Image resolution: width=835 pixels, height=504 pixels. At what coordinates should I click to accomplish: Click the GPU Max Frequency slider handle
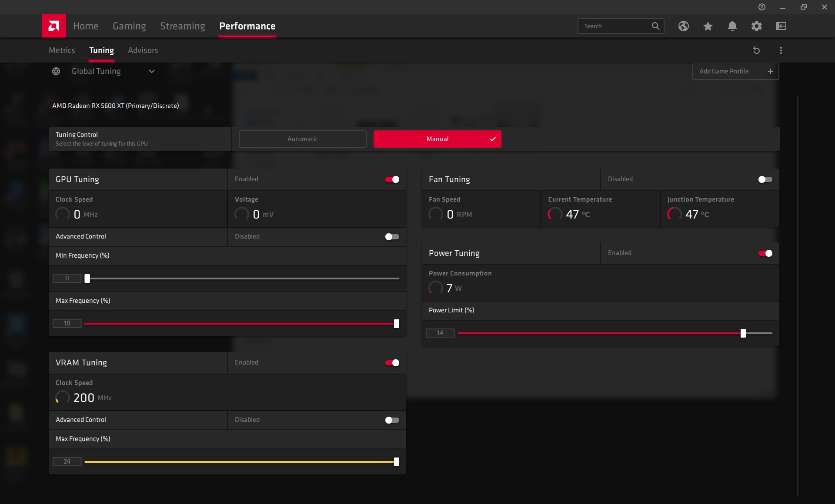coord(397,324)
